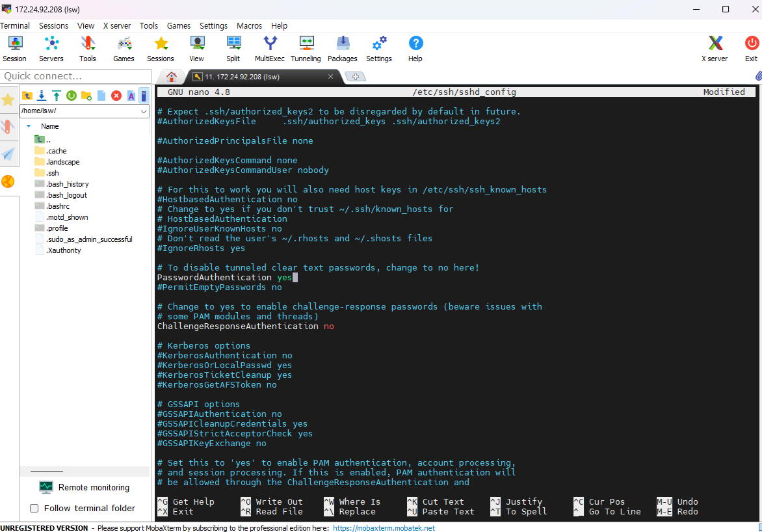This screenshot has height=532, width=762.
Task: Open the Packages toolbar icon
Action: [x=343, y=49]
